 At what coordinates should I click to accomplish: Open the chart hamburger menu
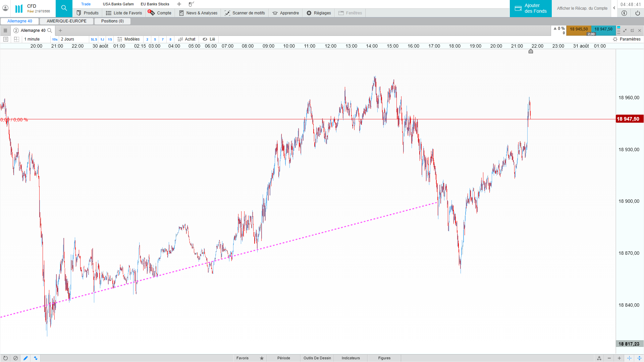click(x=5, y=31)
